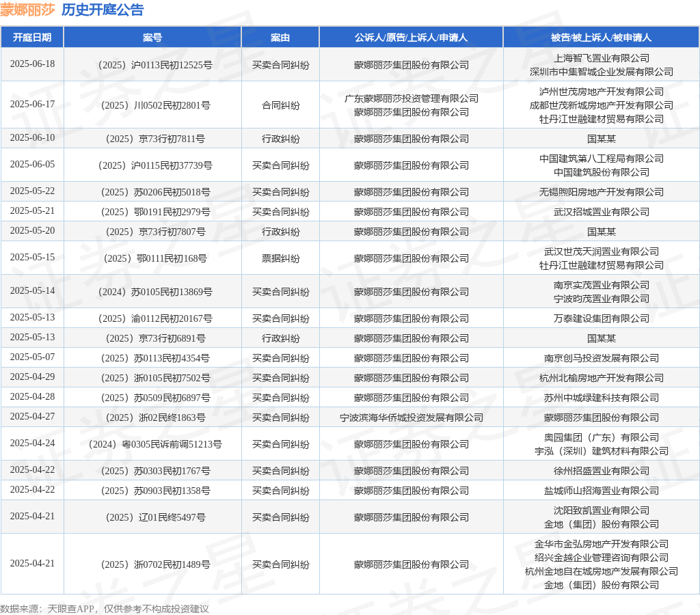The width and height of the screenshot is (700, 615).
Task: Click date cell 2025-05-21
Action: (x=32, y=210)
